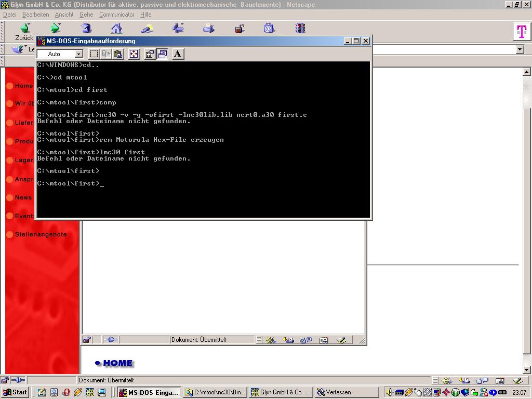The image size is (532, 399).
Task: Open the Ansicht menu
Action: coord(64,15)
